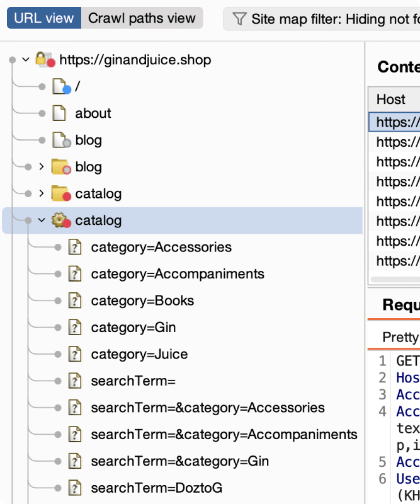Viewport: 420px width, 504px height.
Task: Open the Site map filter bar
Action: 324,19
